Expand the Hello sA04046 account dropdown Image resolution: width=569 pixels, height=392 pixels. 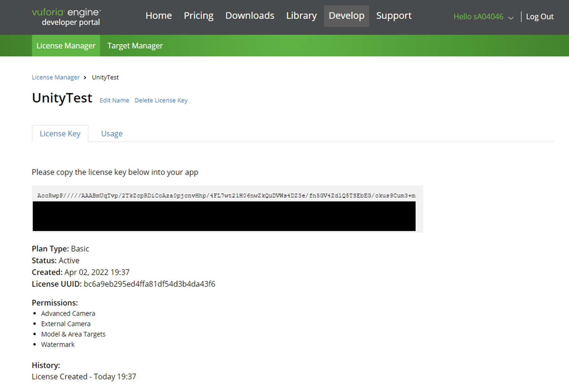[484, 17]
